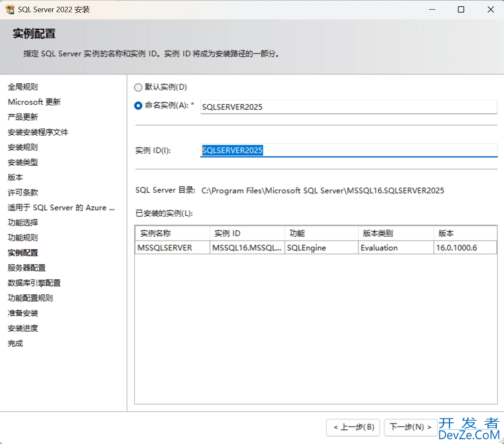This screenshot has width=504, height=444.
Task: Select the 产品更新 step
Action: click(x=23, y=117)
